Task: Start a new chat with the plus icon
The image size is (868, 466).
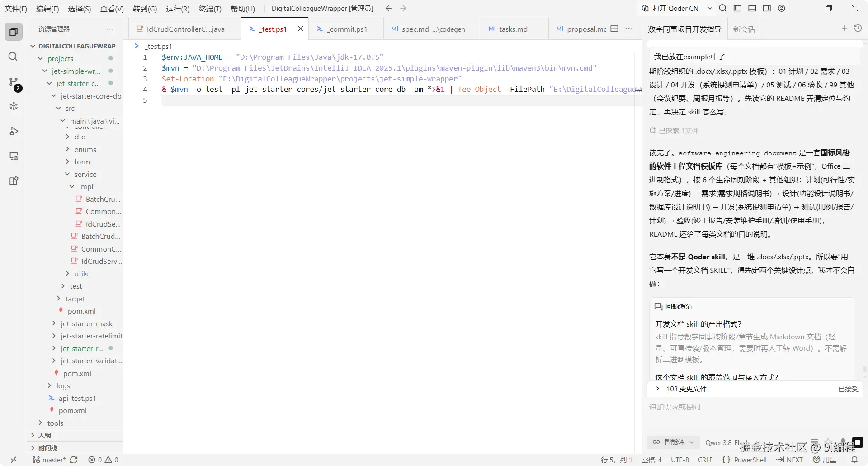Action: tap(844, 29)
